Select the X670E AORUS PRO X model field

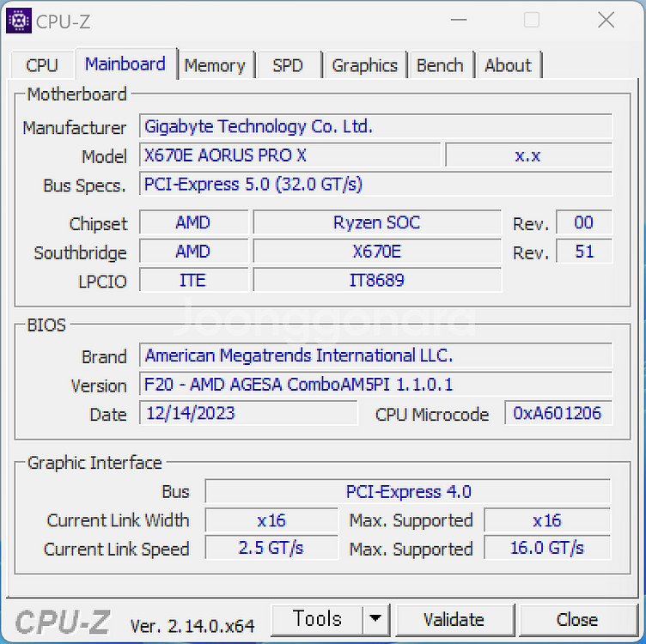[289, 155]
